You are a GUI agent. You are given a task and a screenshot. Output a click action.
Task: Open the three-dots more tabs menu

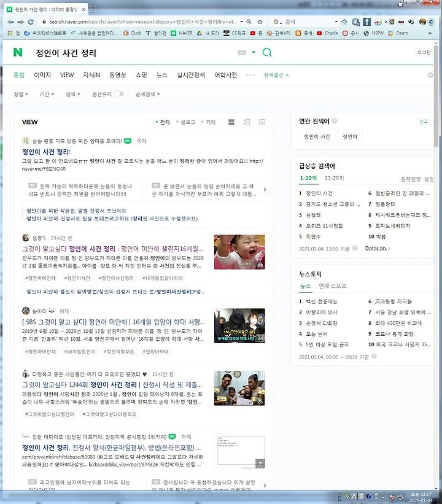tap(250, 75)
